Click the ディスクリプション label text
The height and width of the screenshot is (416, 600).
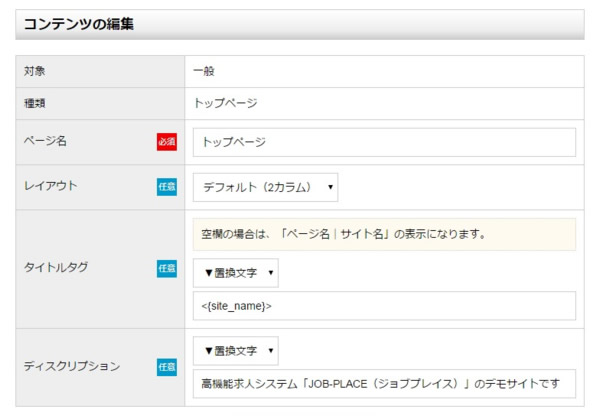(x=71, y=367)
